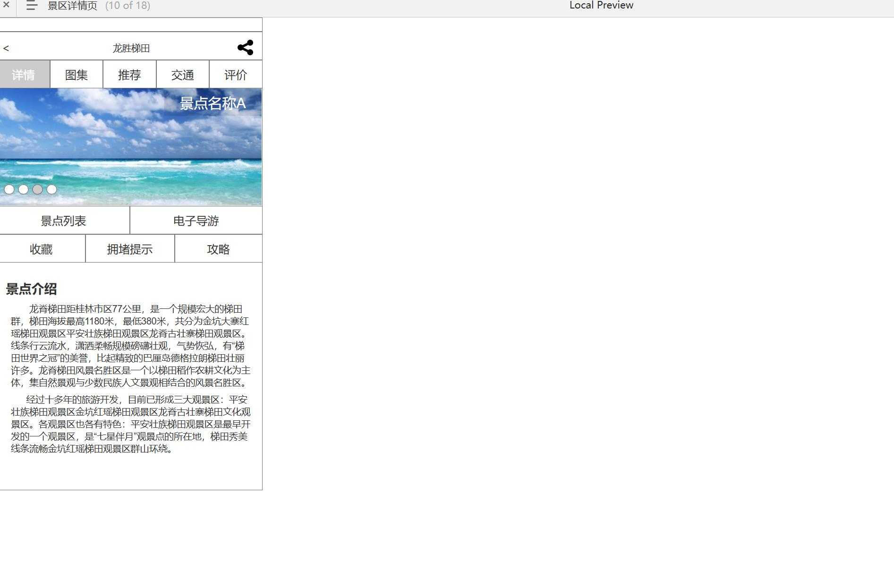
Task: Open the 攻略 section
Action: pyautogui.click(x=219, y=249)
